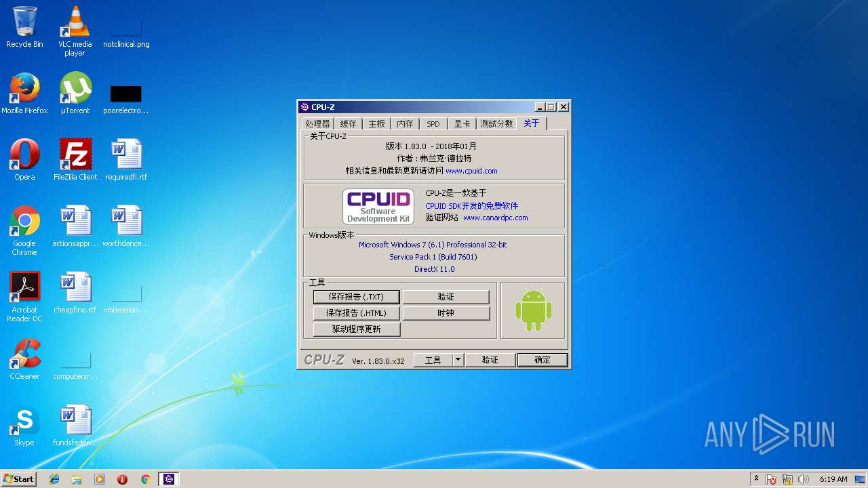Switch to the 处理器 tab
The image size is (868, 488).
pyautogui.click(x=317, y=123)
